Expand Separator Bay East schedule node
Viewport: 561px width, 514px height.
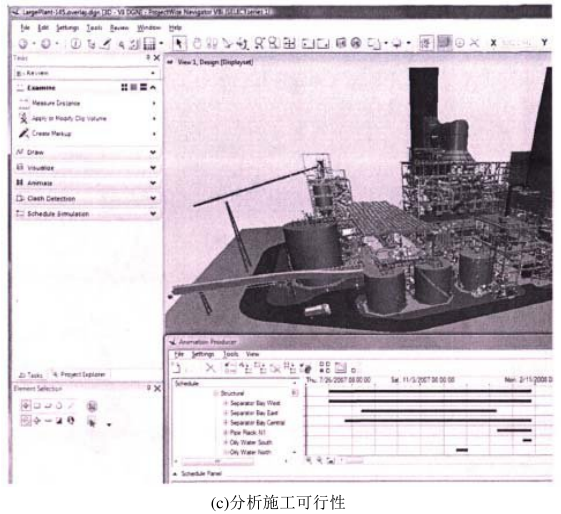tap(226, 413)
